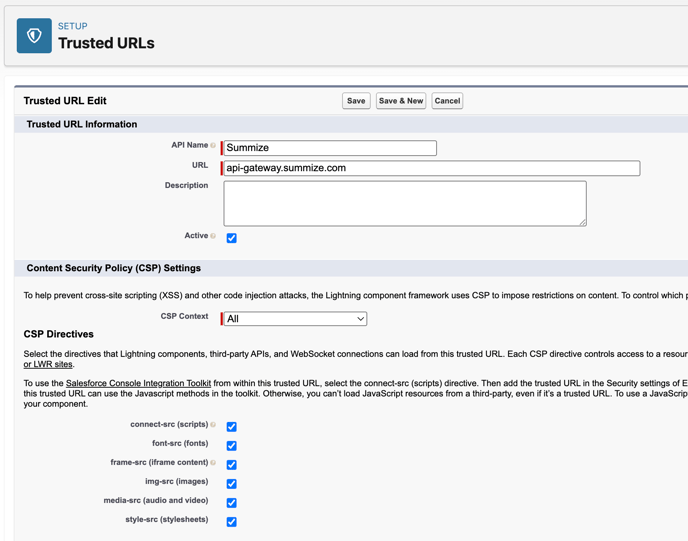This screenshot has height=541, width=688.
Task: Cancel the Trusted URL edit
Action: (447, 101)
